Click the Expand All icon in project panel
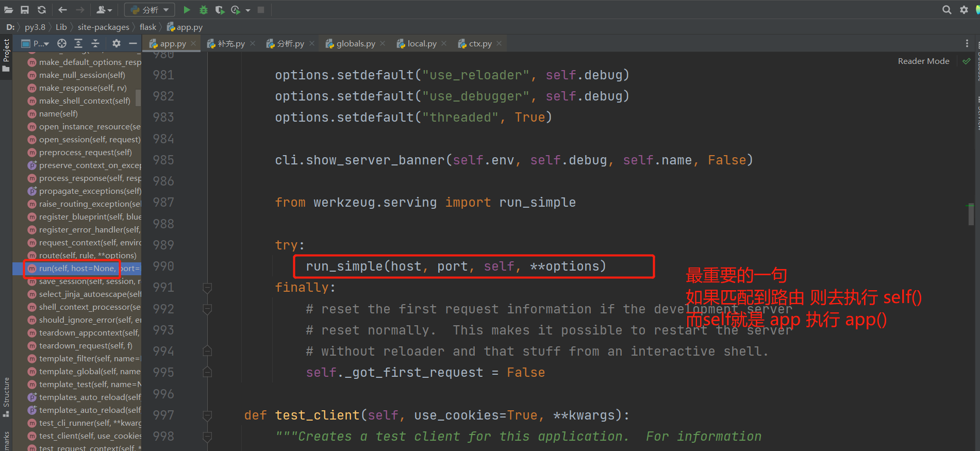Image resolution: width=980 pixels, height=451 pixels. click(78, 44)
